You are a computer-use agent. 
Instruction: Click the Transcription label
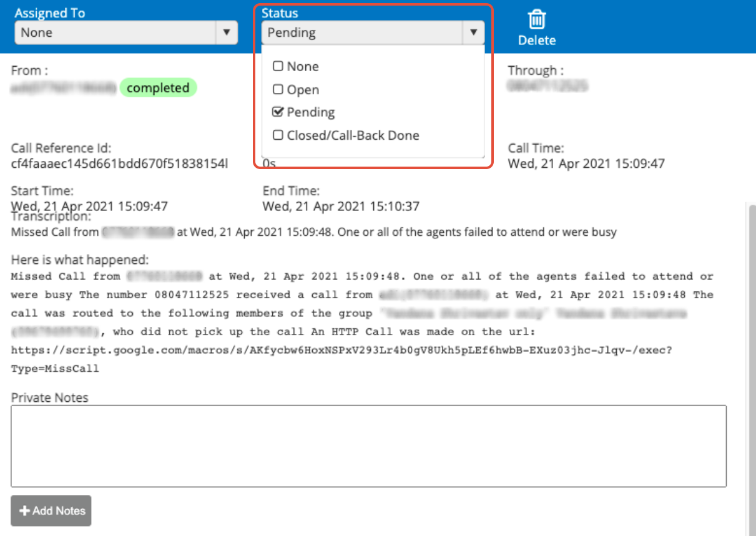click(x=51, y=217)
